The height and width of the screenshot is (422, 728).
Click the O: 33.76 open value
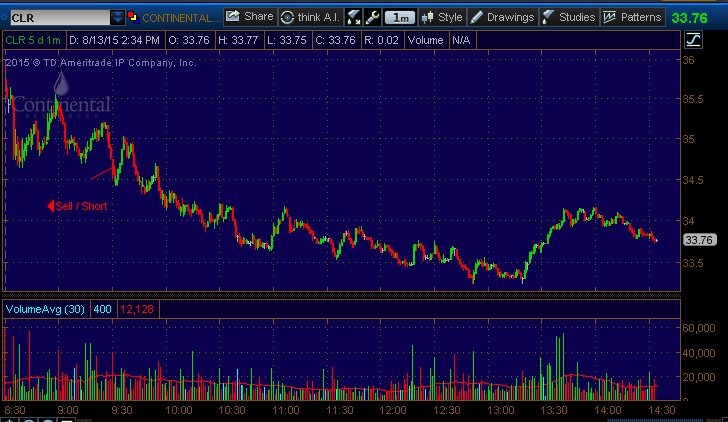click(189, 40)
